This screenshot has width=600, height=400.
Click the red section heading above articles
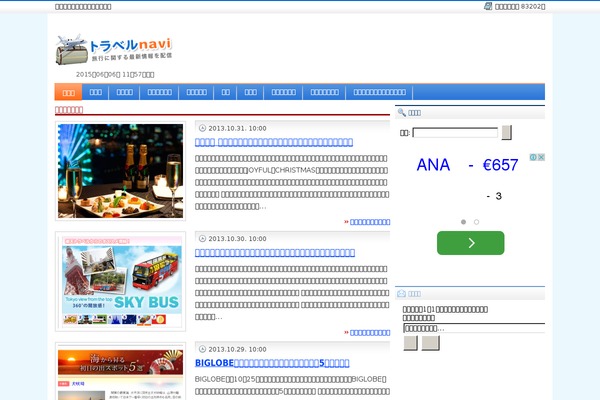[x=69, y=110]
